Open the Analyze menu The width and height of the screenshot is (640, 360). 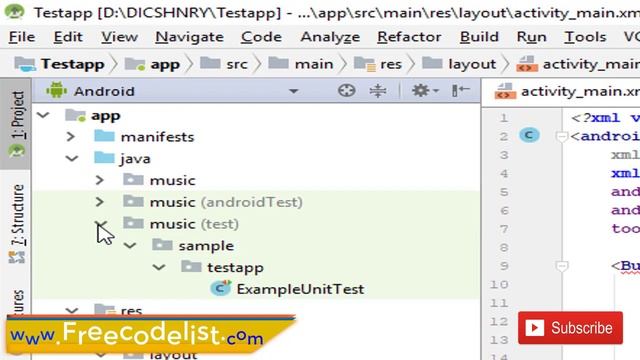[330, 37]
